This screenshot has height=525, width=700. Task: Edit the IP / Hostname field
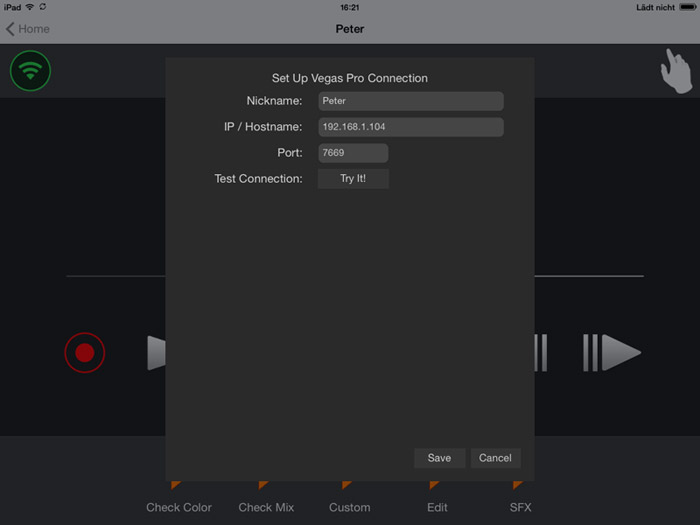[x=411, y=127]
